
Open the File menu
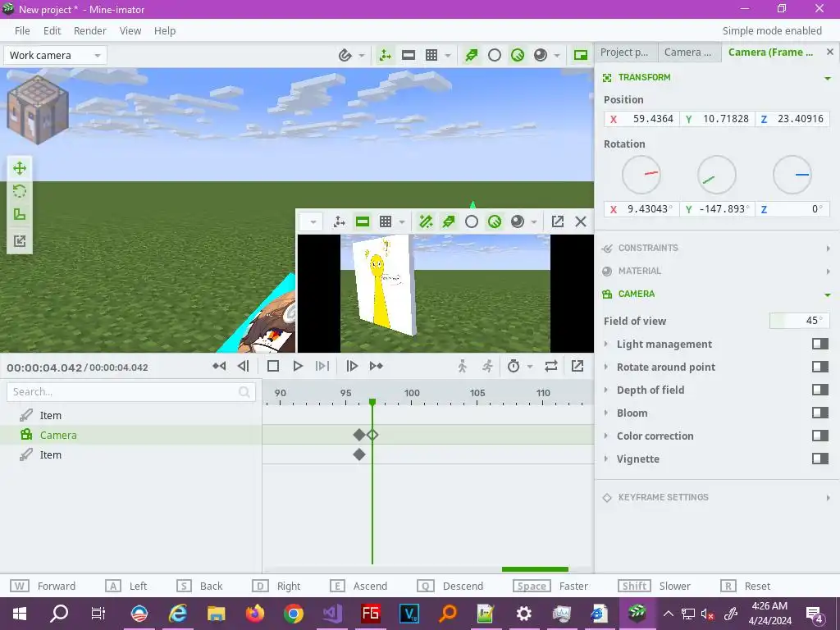pos(22,30)
